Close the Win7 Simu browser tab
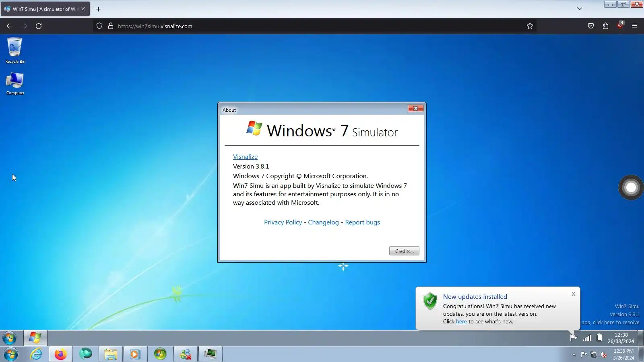644x362 pixels. tap(83, 9)
